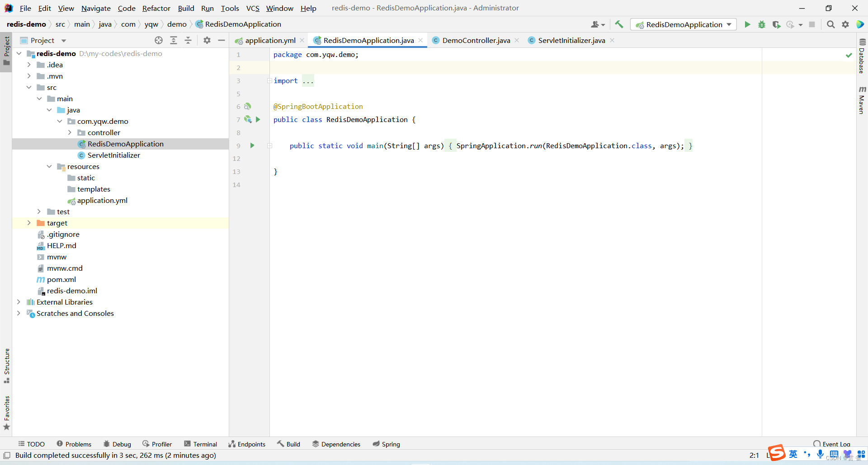The image size is (868, 465).
Task: Expand the .mvn folder
Action: click(x=29, y=76)
